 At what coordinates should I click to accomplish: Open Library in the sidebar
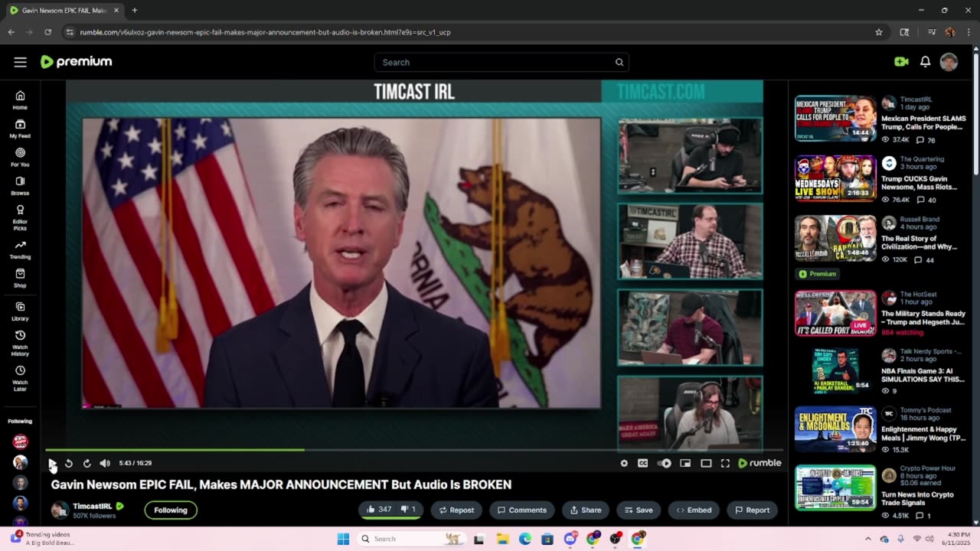[20, 311]
